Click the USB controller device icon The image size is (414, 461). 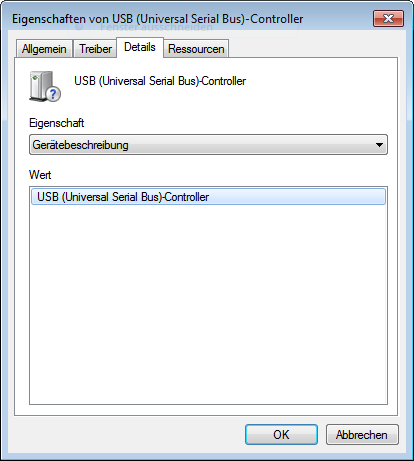[45, 86]
